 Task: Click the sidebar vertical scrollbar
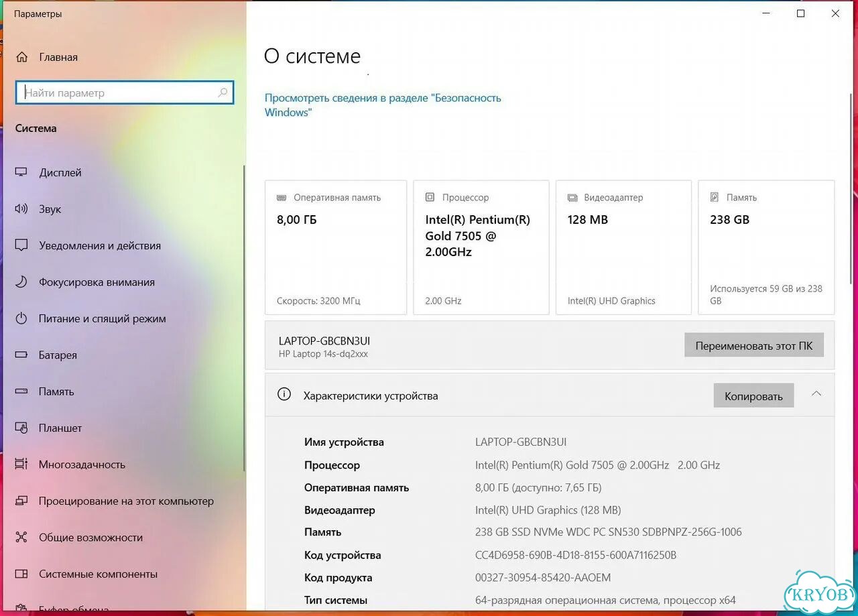[244, 318]
